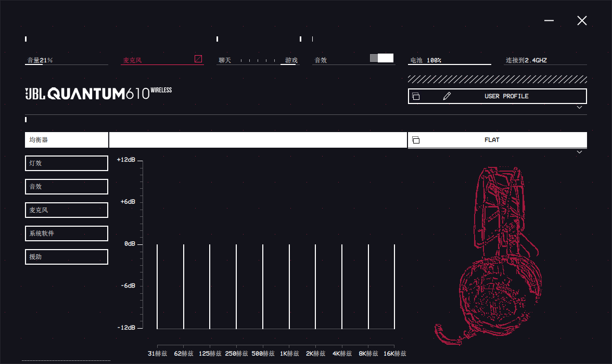The image size is (612, 364).
Task: Open 系统软件 settings
Action: [67, 233]
